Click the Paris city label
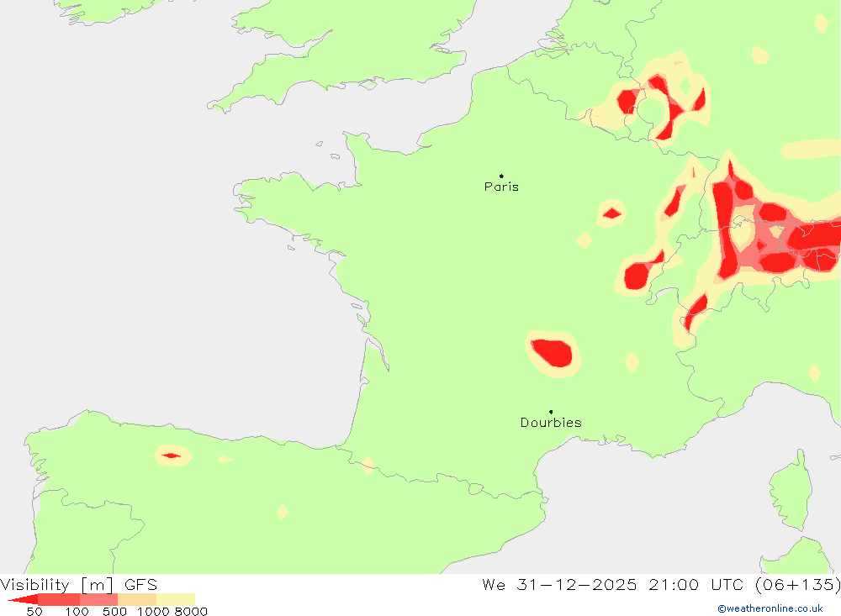 501,187
